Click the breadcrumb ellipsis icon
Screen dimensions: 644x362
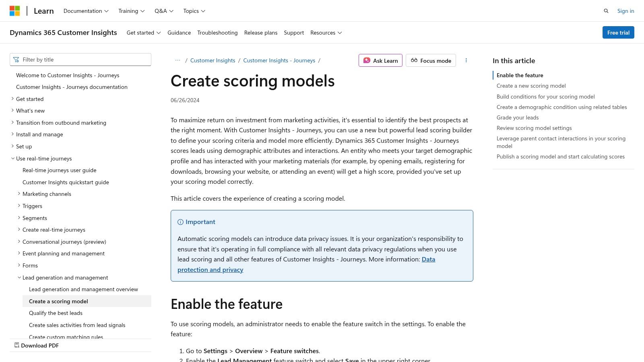[x=178, y=60]
